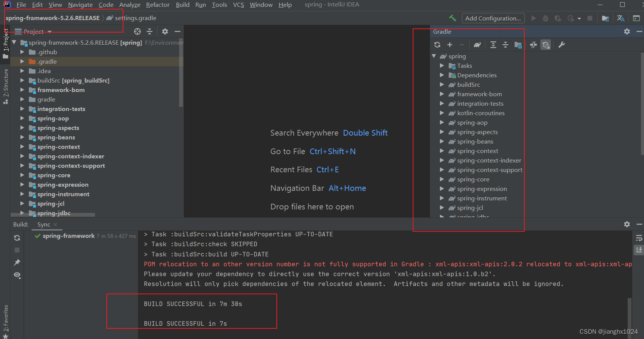Click the locate target icon in Project panel
This screenshot has height=339, width=644.
pos(137,31)
